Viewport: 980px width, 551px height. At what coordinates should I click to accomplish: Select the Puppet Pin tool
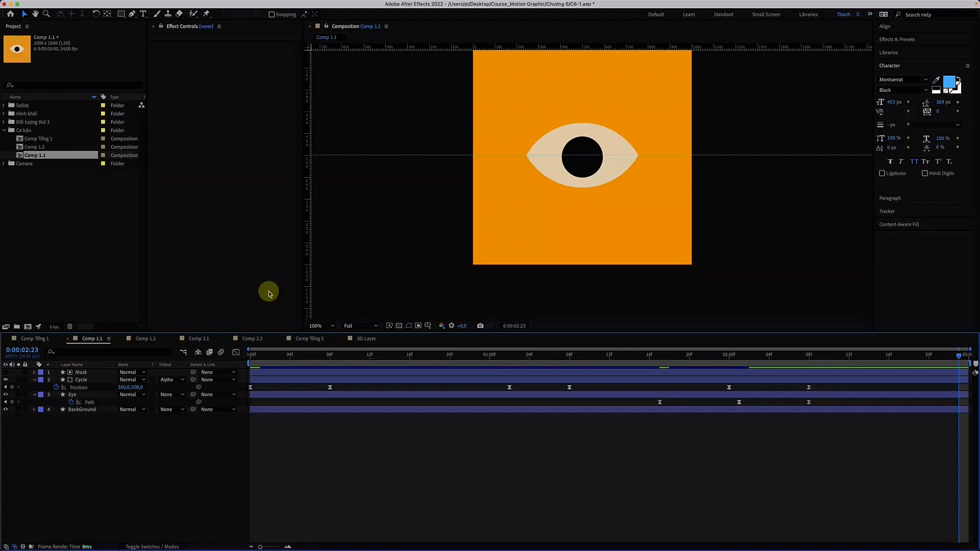[x=206, y=14]
